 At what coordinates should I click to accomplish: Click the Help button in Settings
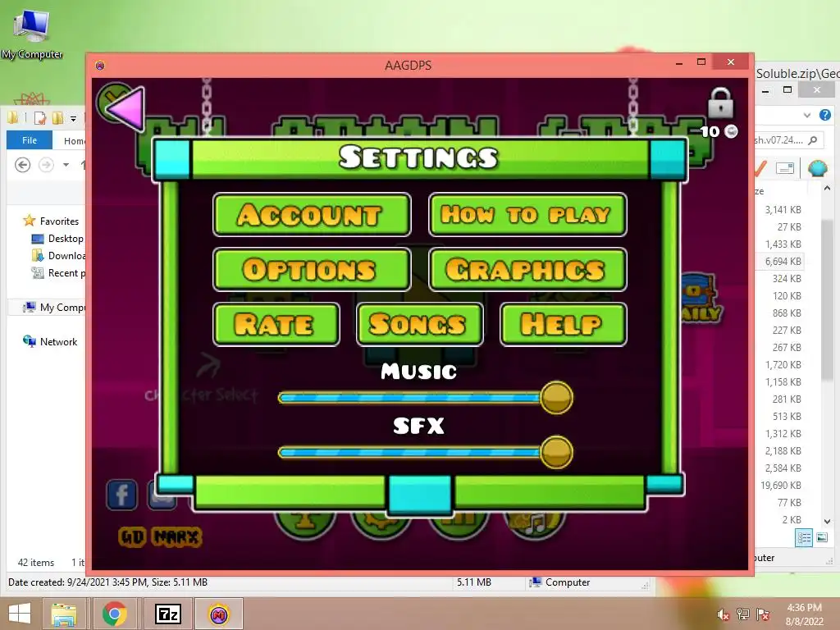(563, 324)
